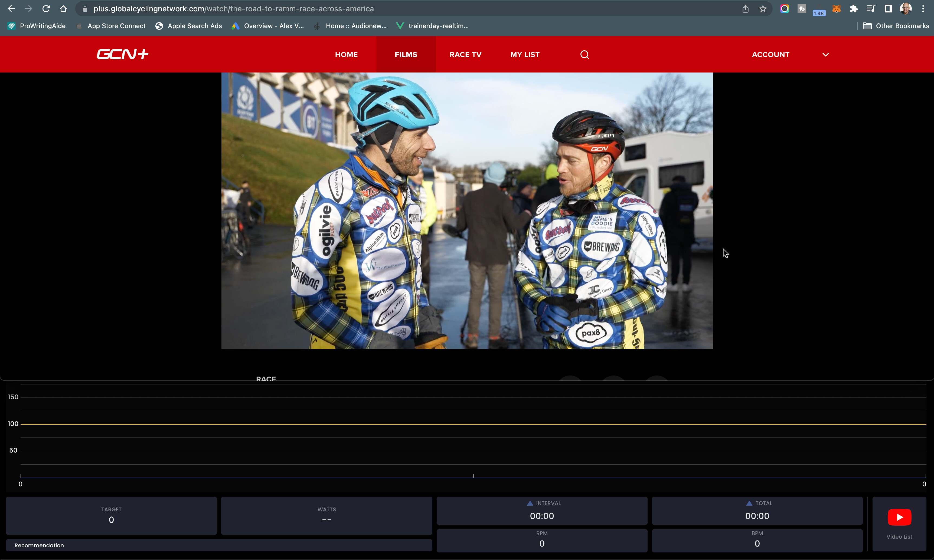Toggle the browser side panel
Viewport: 934px width, 560px height.
coord(888,9)
